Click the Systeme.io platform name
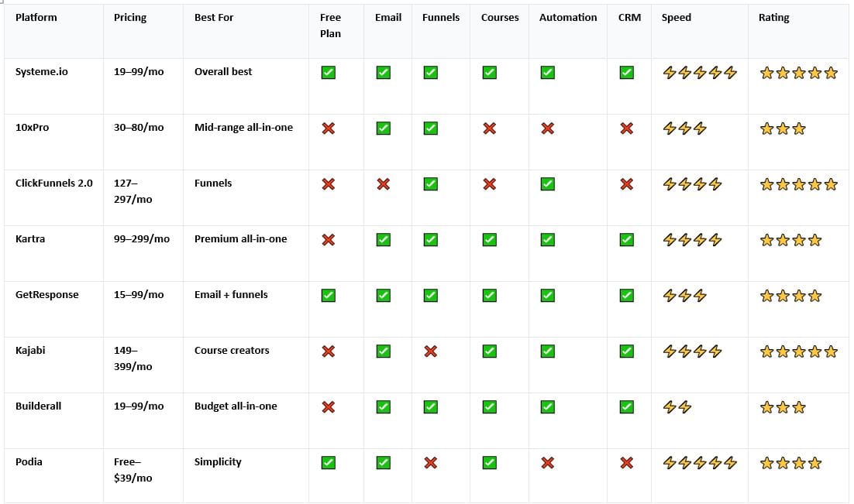This screenshot has height=504, width=854. click(x=41, y=71)
